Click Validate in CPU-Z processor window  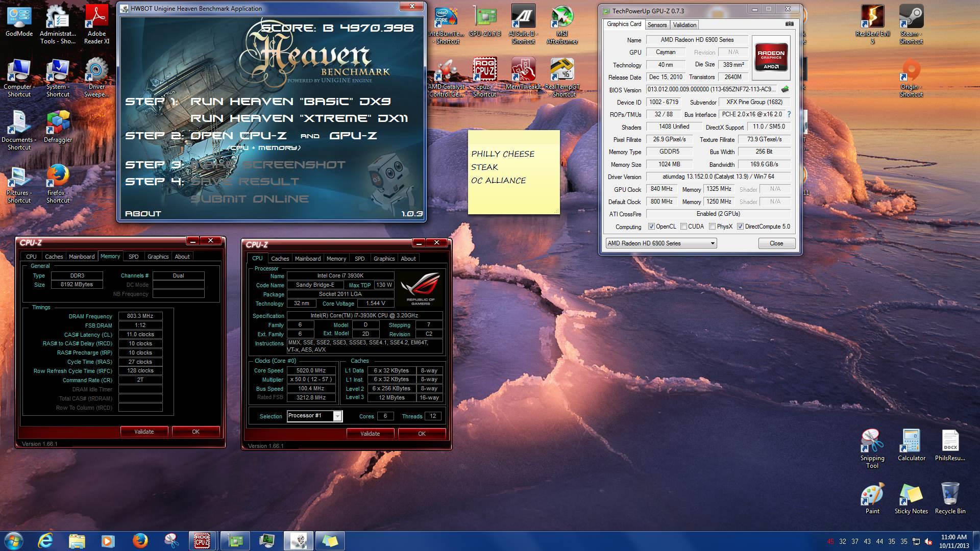pos(370,434)
